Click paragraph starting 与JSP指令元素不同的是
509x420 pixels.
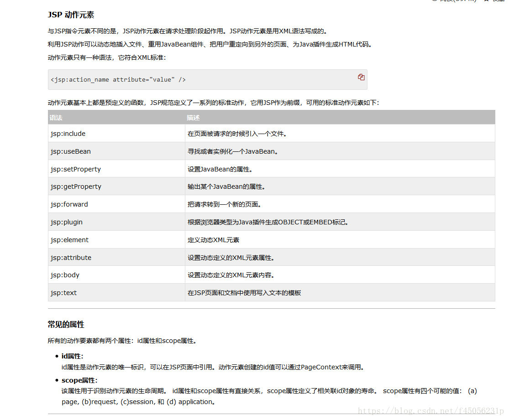coord(188,31)
